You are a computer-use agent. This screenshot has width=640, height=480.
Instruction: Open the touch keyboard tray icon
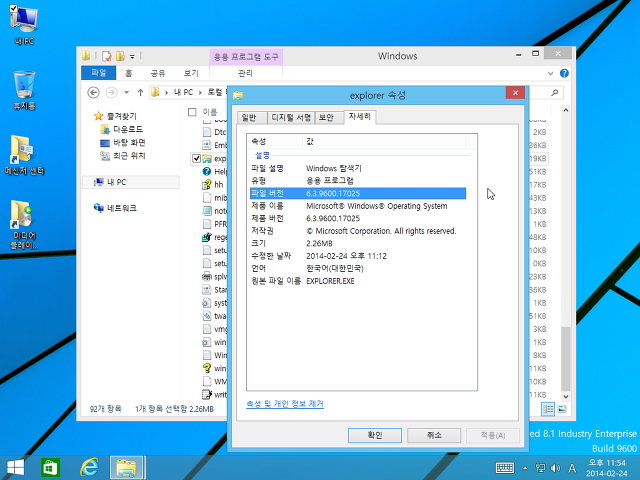(x=504, y=468)
